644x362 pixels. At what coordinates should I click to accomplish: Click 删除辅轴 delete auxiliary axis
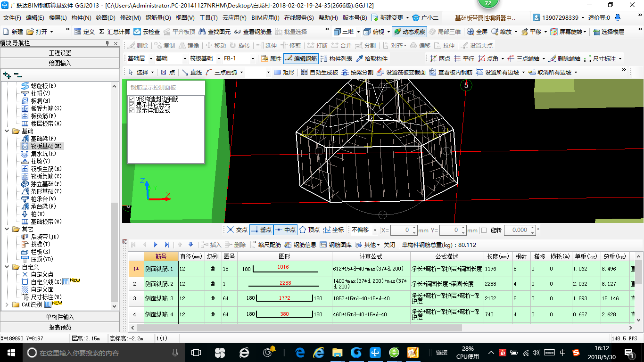tap(564, 59)
